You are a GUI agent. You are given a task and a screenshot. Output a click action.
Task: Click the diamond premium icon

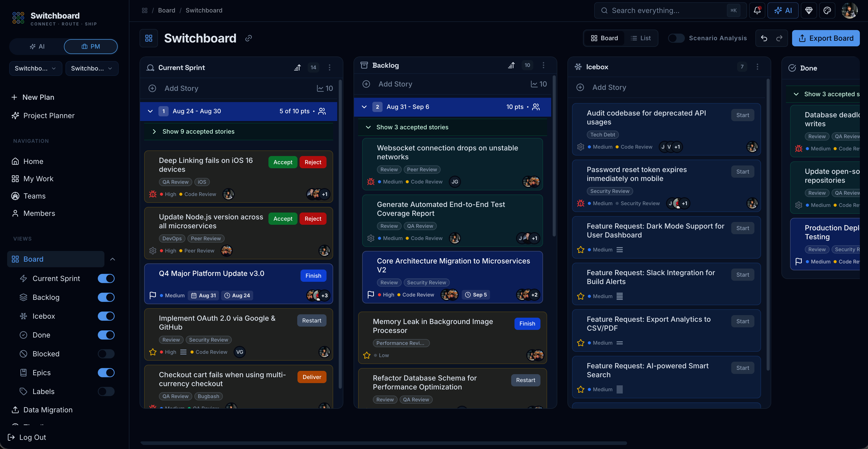[809, 10]
